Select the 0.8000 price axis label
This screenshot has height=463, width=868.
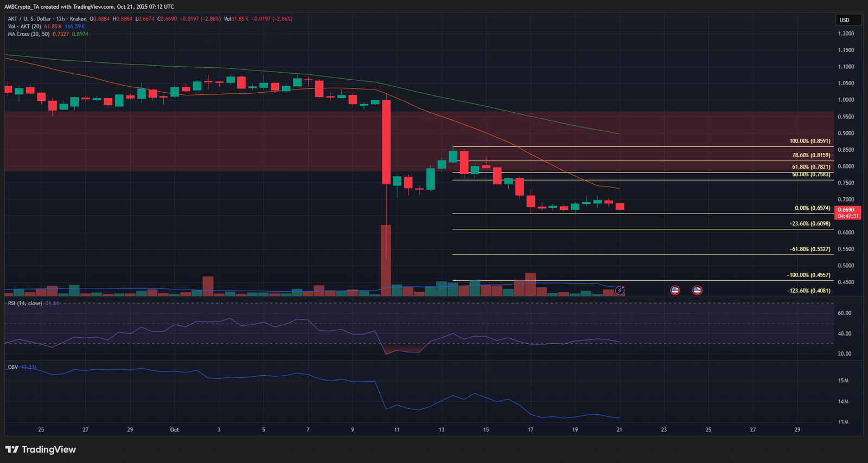[846, 166]
